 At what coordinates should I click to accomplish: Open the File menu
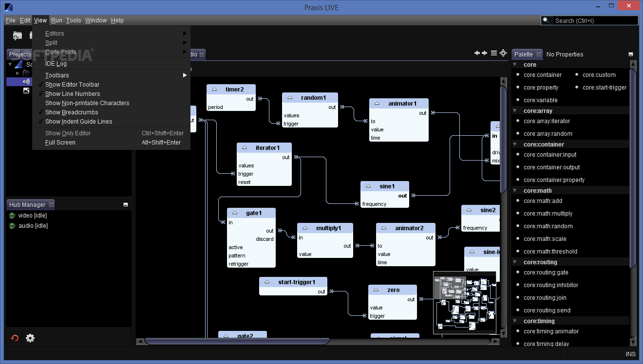10,20
